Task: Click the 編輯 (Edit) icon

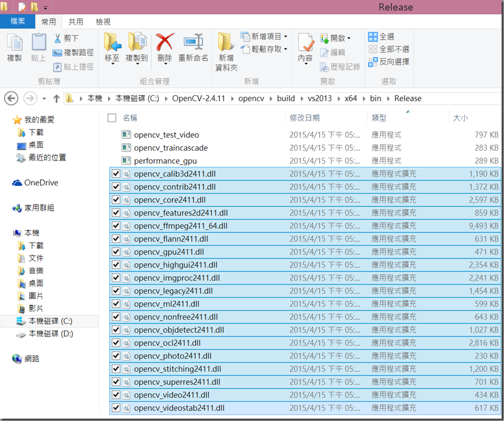Action: (324, 53)
